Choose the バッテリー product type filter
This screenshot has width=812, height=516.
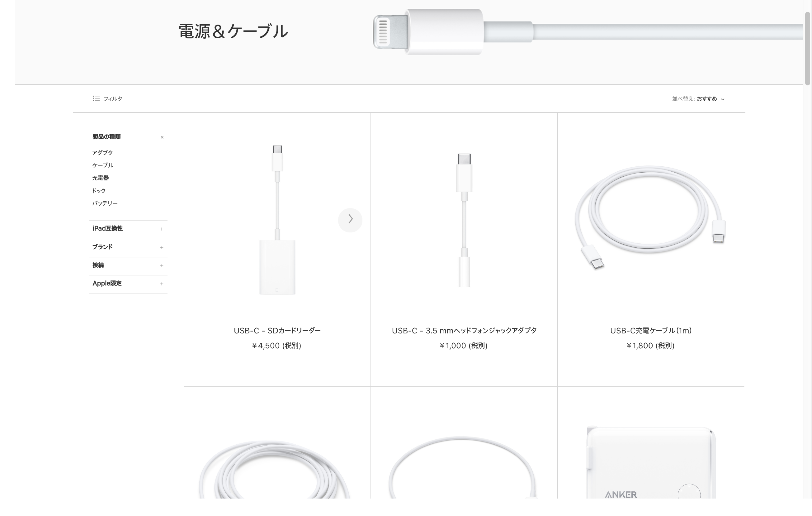coord(105,203)
